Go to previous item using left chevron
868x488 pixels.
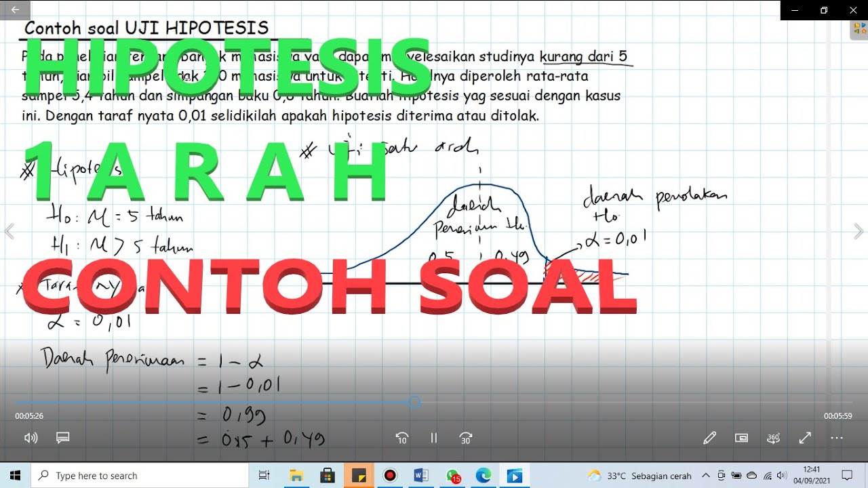pyautogui.click(x=9, y=232)
